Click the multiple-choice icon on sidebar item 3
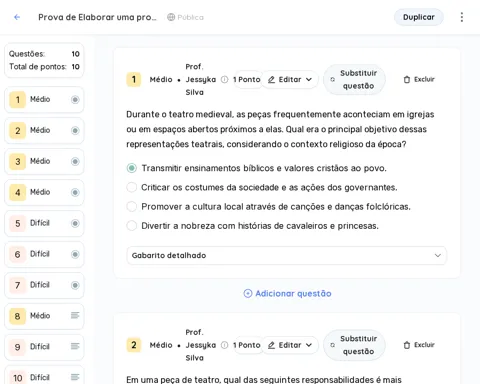 (75, 161)
